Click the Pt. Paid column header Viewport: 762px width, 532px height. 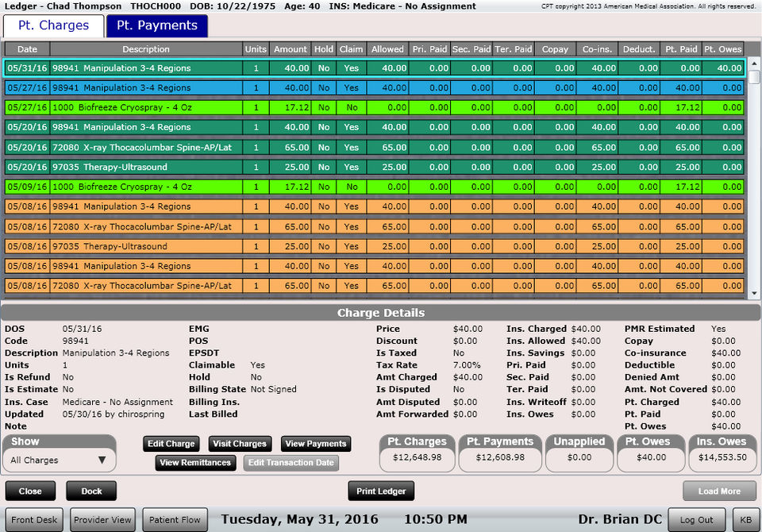[681, 49]
